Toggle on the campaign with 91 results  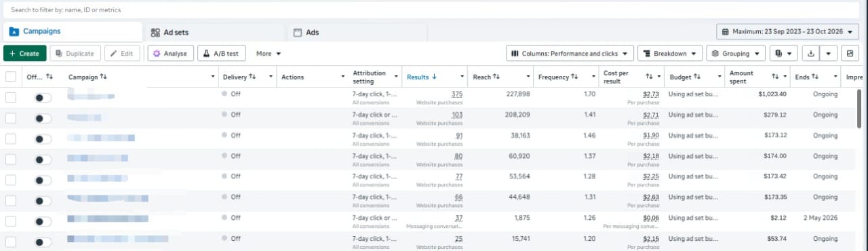[43, 139]
